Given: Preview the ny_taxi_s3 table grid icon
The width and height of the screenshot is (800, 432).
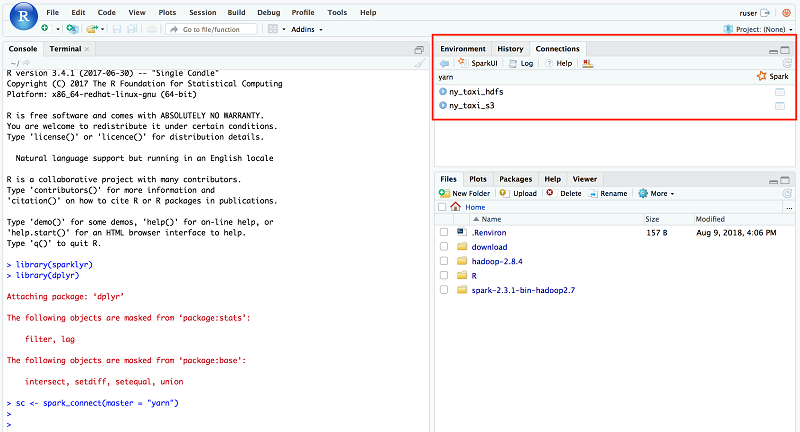Looking at the screenshot, I should 780,106.
